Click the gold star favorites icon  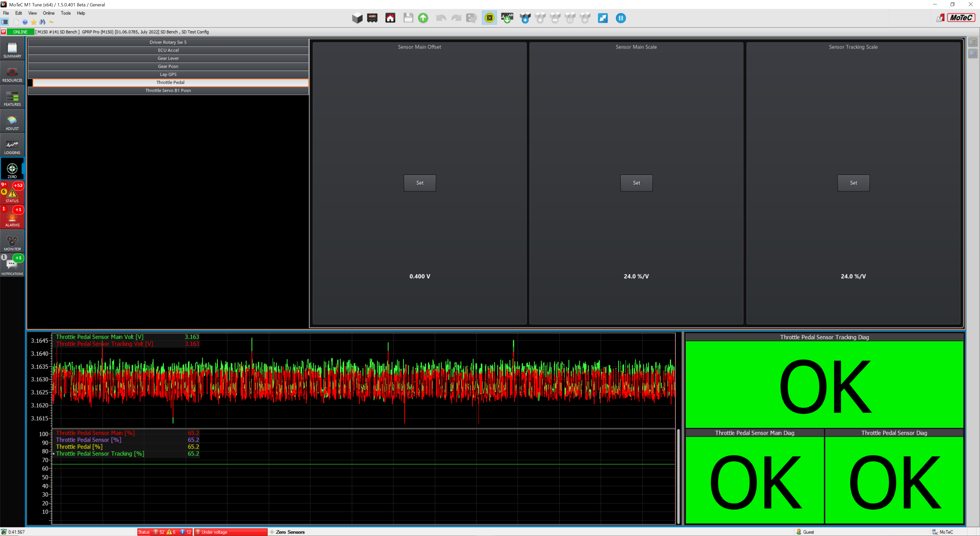[33, 22]
